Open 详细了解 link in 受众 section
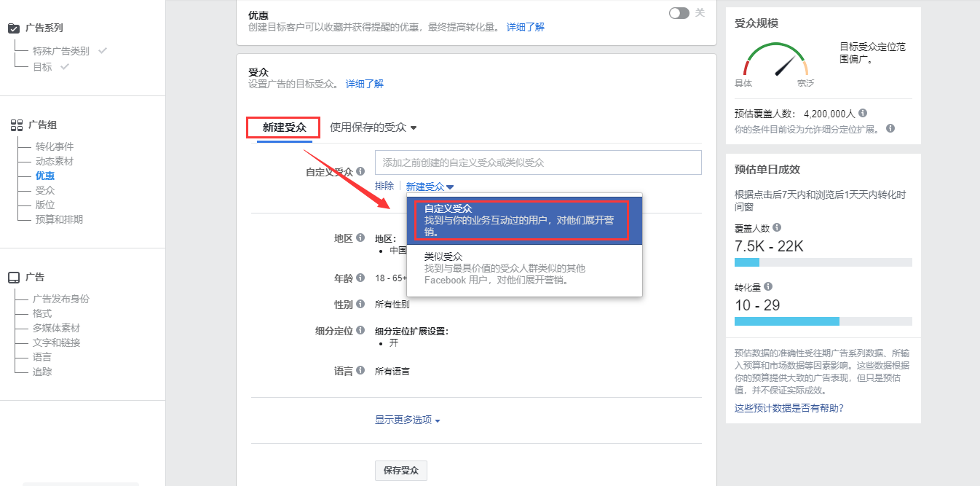Viewport: 980px width, 486px height. click(364, 84)
